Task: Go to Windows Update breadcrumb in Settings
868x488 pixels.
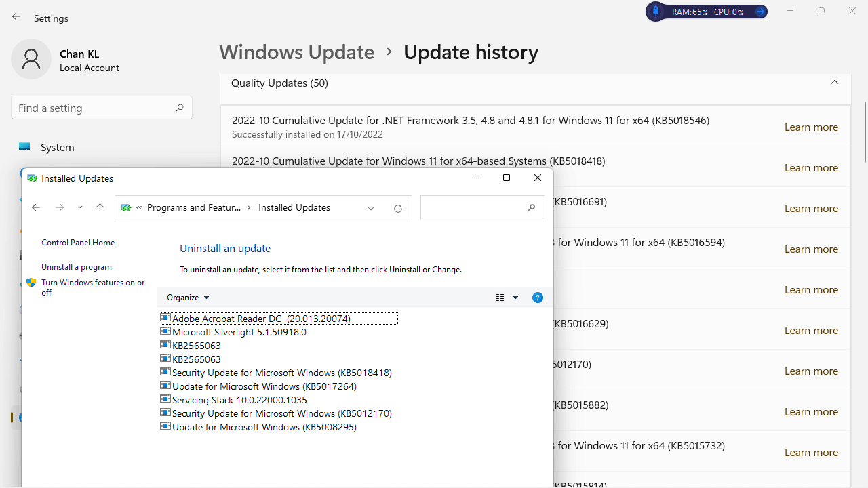Action: point(296,52)
